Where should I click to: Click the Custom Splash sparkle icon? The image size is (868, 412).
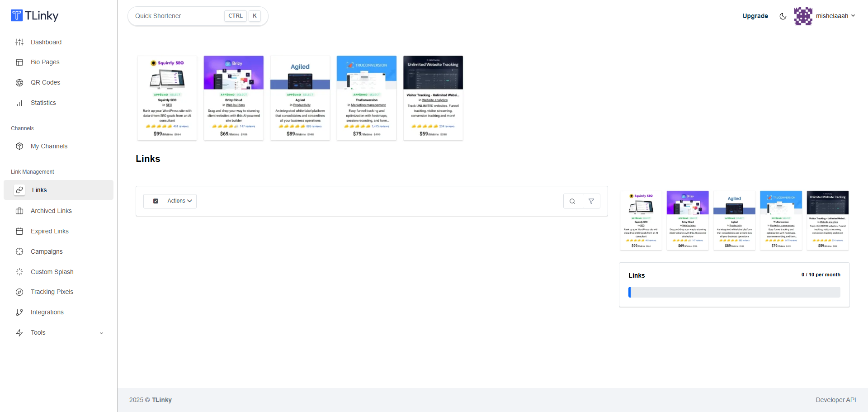[x=19, y=272]
